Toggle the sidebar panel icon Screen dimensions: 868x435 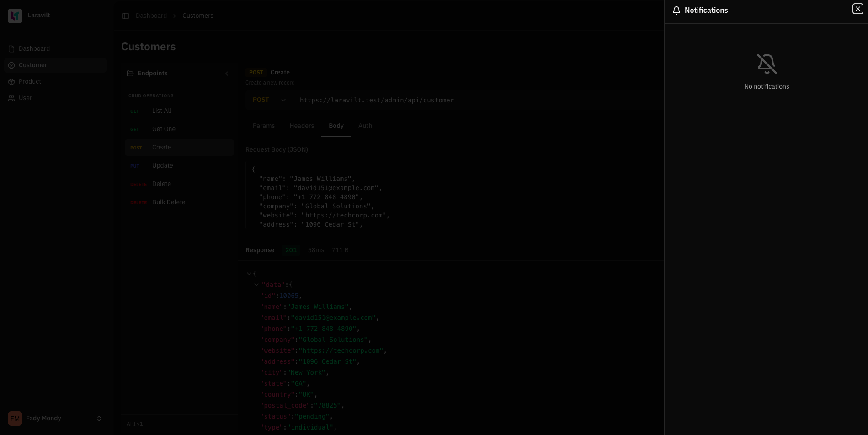coord(126,16)
